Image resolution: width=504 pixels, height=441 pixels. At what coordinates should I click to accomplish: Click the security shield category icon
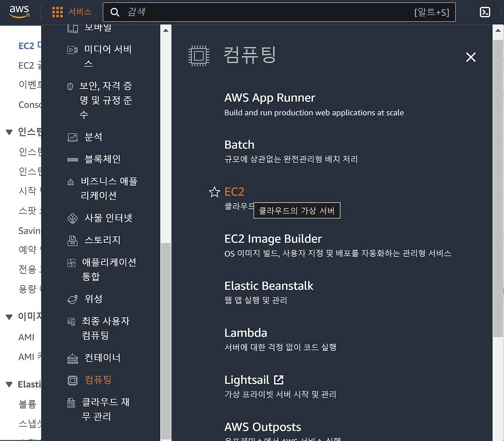(x=70, y=87)
